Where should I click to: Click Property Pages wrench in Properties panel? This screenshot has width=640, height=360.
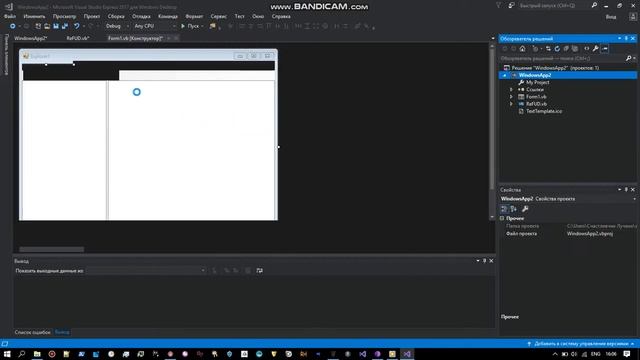click(x=525, y=209)
